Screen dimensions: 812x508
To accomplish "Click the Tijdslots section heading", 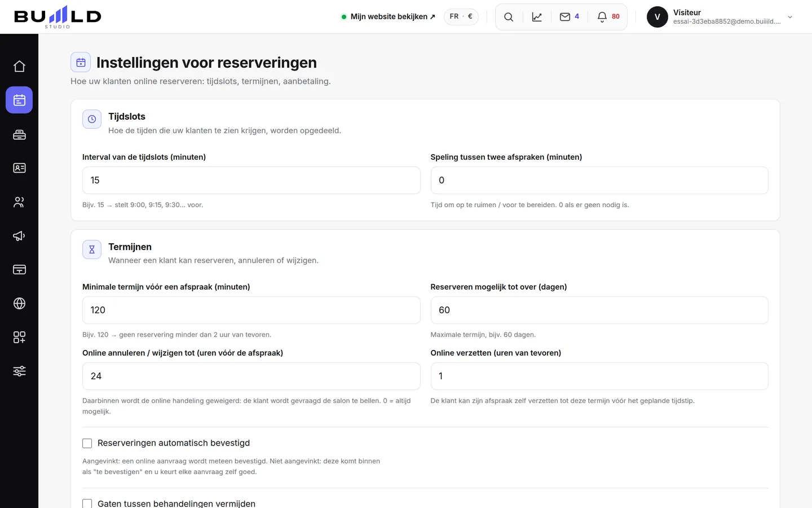I will pyautogui.click(x=127, y=116).
